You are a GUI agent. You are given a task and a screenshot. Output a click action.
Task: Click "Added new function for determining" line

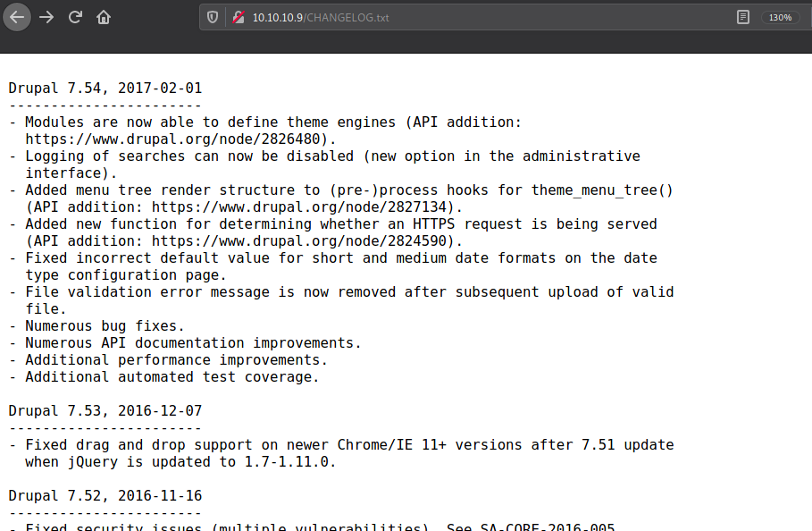[x=332, y=223]
